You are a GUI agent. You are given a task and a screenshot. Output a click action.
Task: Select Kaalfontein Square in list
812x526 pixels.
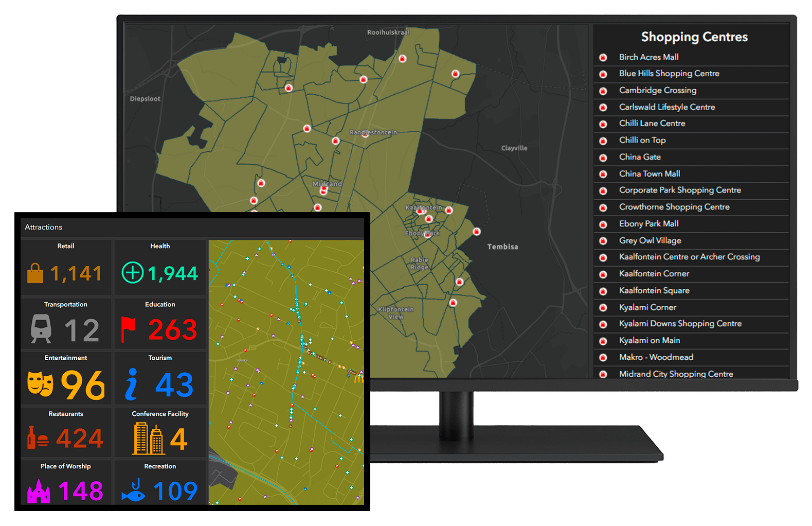point(691,291)
